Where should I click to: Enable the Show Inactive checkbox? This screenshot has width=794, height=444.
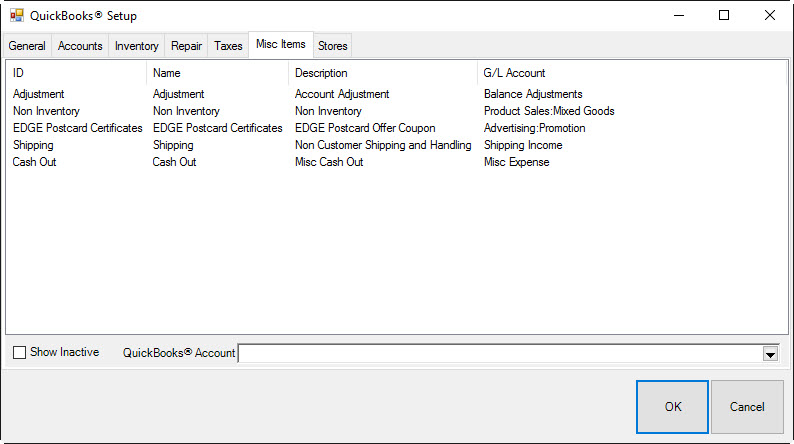click(x=20, y=353)
